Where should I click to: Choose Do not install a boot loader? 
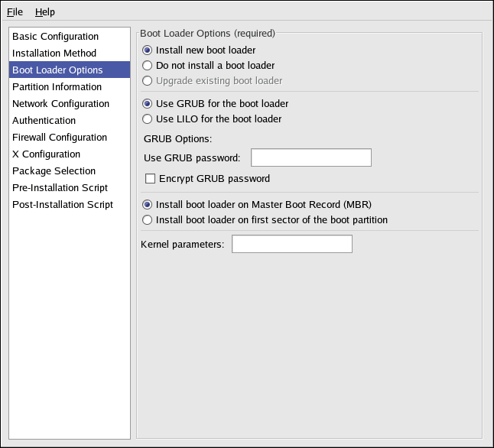pos(148,66)
